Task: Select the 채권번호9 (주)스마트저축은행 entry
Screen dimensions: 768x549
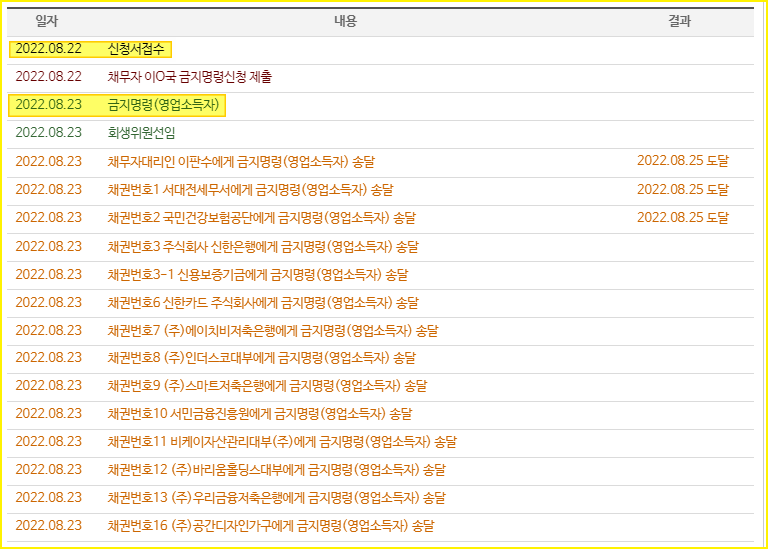Action: tap(267, 386)
